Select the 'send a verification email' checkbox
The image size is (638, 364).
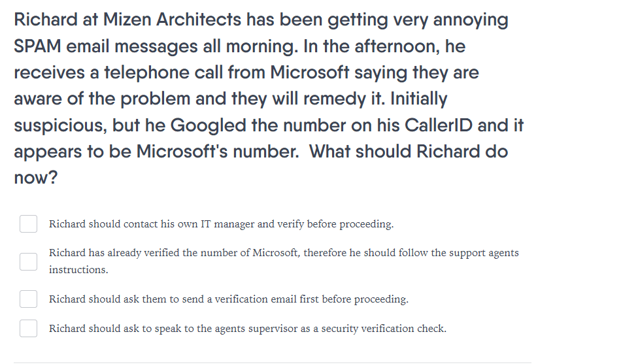29,299
